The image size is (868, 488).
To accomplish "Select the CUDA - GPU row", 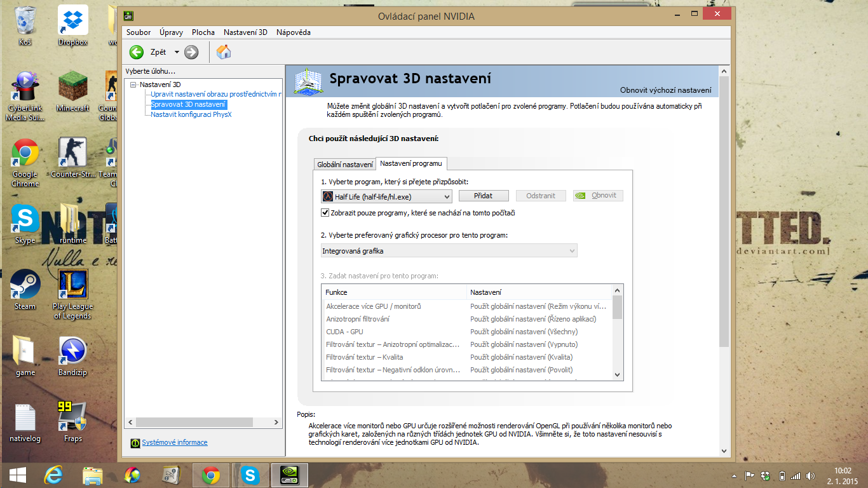I will [x=466, y=332].
